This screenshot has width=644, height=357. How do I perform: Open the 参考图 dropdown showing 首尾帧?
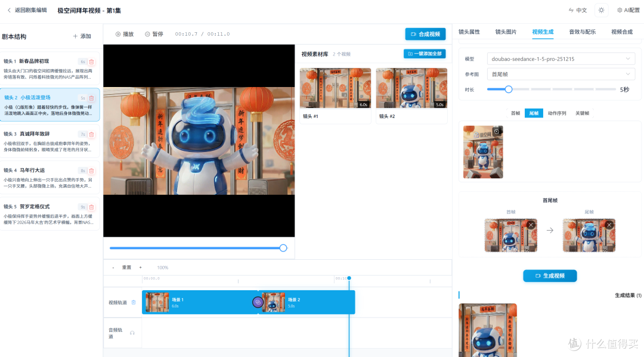click(x=561, y=74)
